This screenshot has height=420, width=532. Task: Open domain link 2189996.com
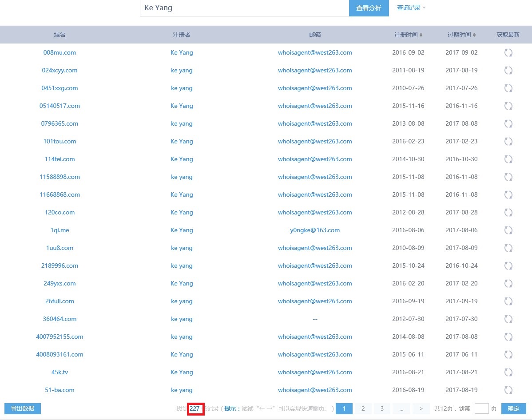coord(60,265)
